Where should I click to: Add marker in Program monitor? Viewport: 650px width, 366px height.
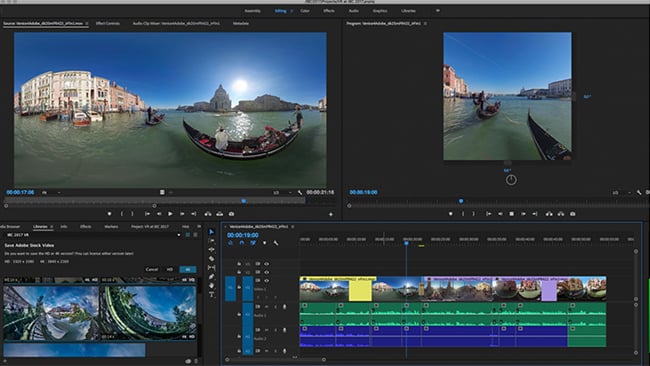(x=451, y=214)
